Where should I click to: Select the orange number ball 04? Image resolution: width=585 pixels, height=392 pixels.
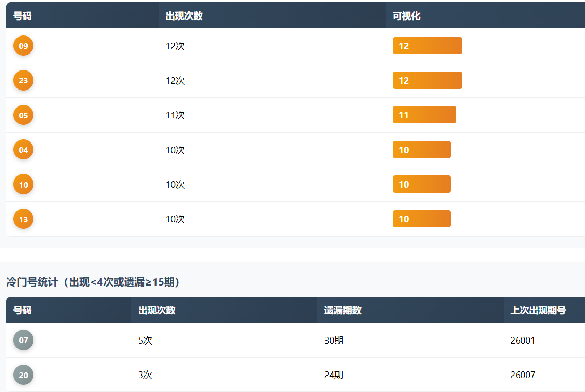coord(23,150)
